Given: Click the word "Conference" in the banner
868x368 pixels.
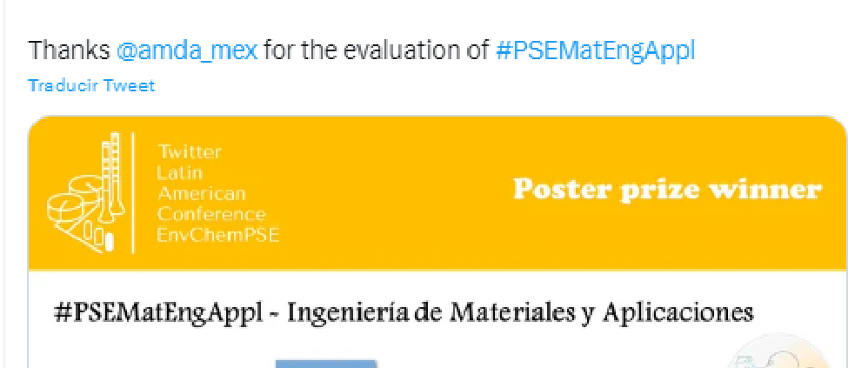Looking at the screenshot, I should pyautogui.click(x=210, y=214).
